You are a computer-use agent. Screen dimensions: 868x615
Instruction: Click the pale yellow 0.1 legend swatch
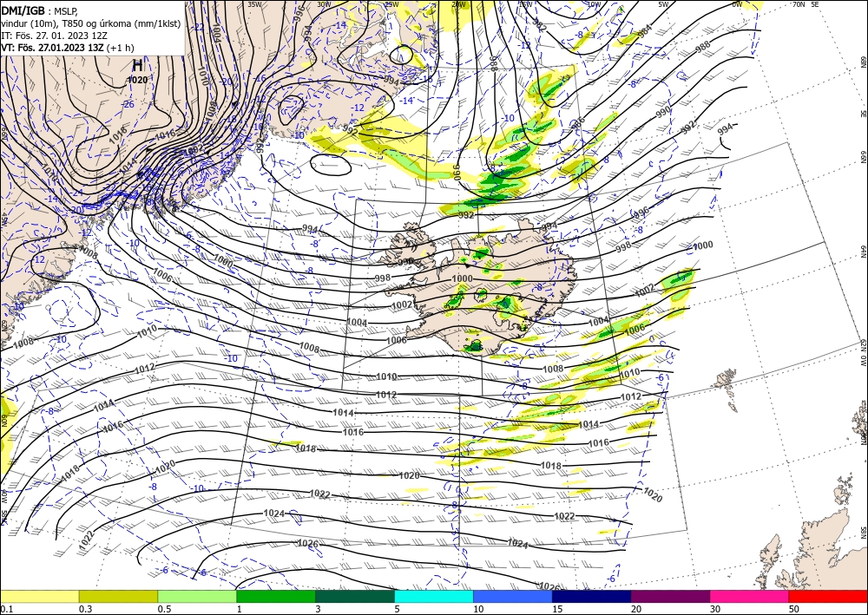coord(39,596)
